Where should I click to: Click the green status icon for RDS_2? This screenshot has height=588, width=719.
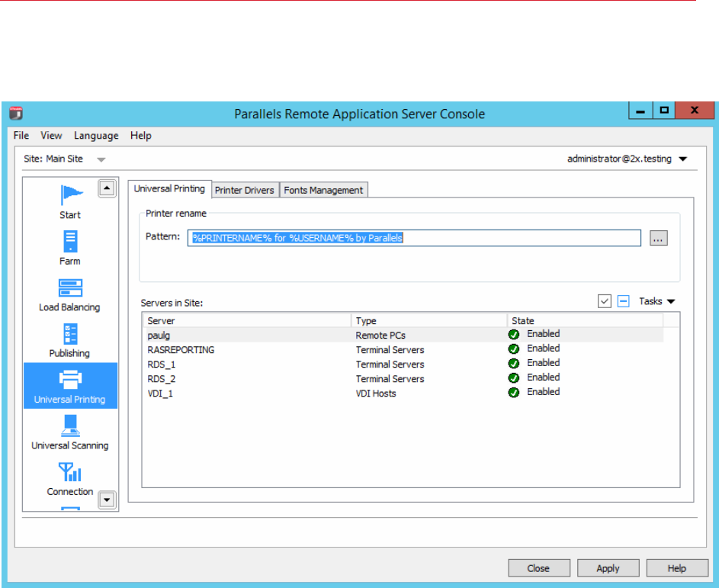point(514,378)
